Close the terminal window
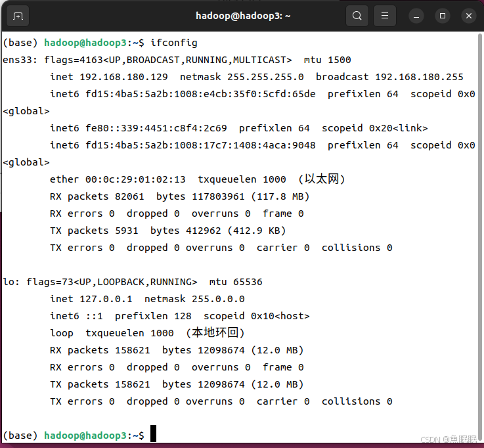Image resolution: width=484 pixels, height=448 pixels. tap(468, 16)
